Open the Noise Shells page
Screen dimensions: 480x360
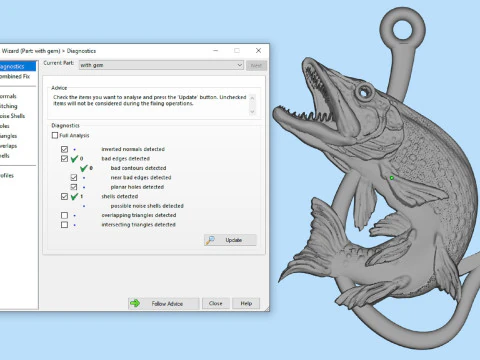pos(12,116)
